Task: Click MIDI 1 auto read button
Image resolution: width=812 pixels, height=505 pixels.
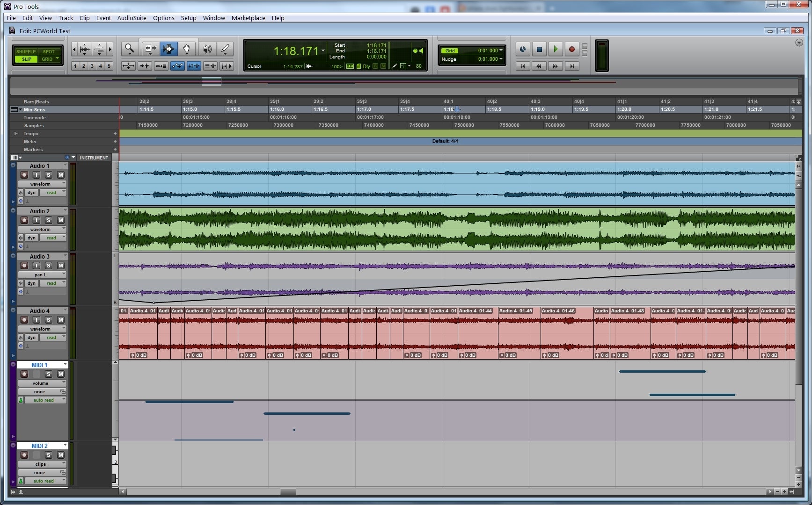Action: coord(45,400)
